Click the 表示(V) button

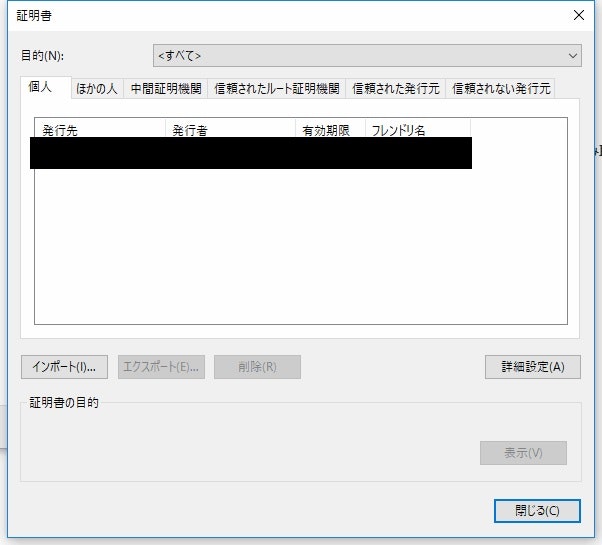(x=523, y=453)
